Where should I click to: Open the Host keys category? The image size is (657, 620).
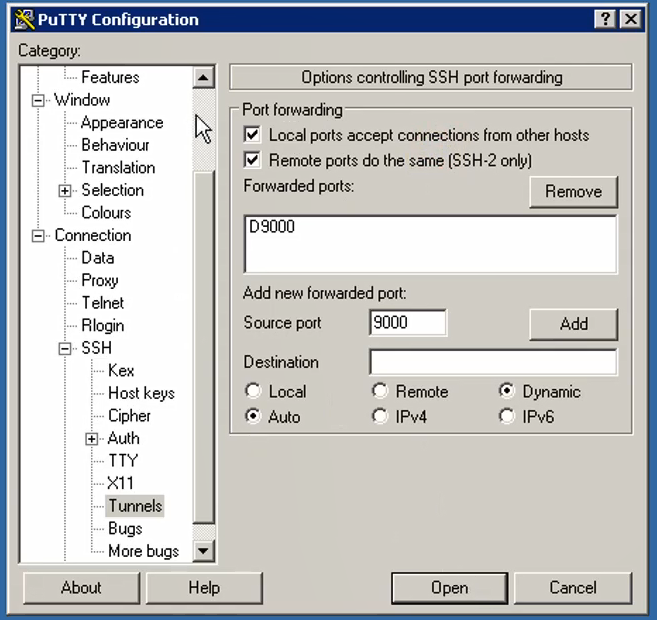tap(141, 393)
